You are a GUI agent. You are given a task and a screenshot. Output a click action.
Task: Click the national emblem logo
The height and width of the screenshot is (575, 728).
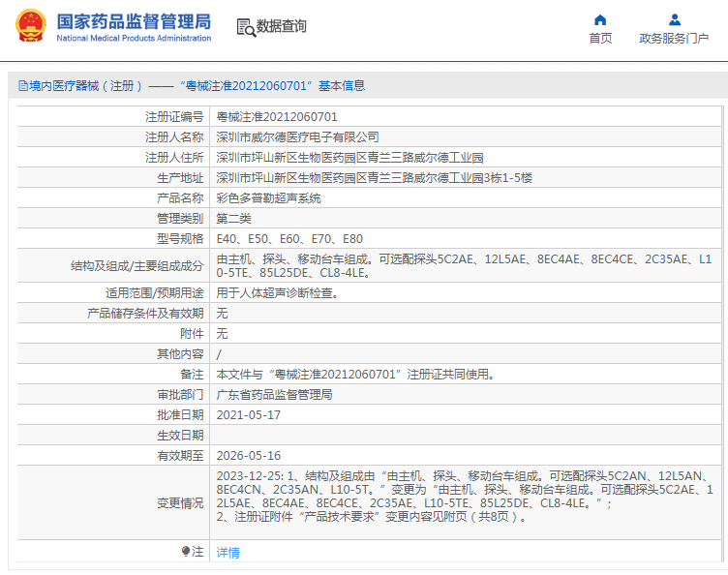coord(31,25)
